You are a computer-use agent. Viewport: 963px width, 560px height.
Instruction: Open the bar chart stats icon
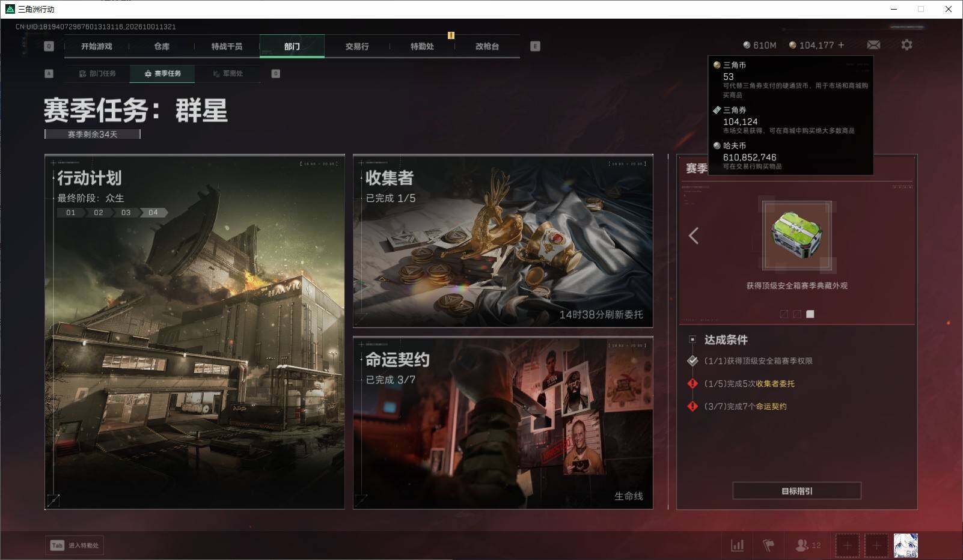click(x=737, y=546)
